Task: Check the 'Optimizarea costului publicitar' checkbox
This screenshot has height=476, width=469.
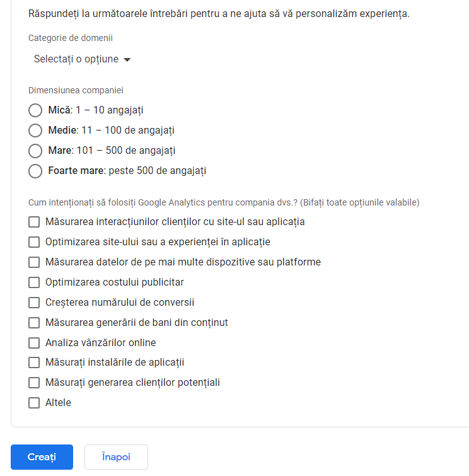Action: point(34,282)
